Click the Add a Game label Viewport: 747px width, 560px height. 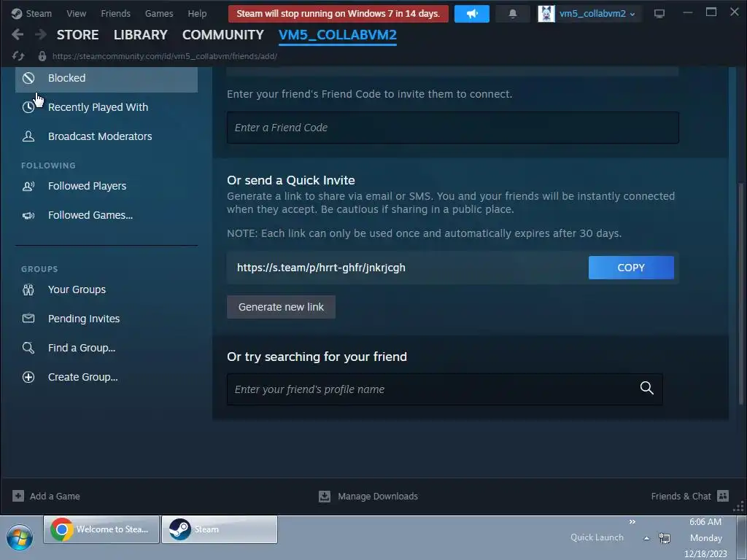tap(55, 496)
